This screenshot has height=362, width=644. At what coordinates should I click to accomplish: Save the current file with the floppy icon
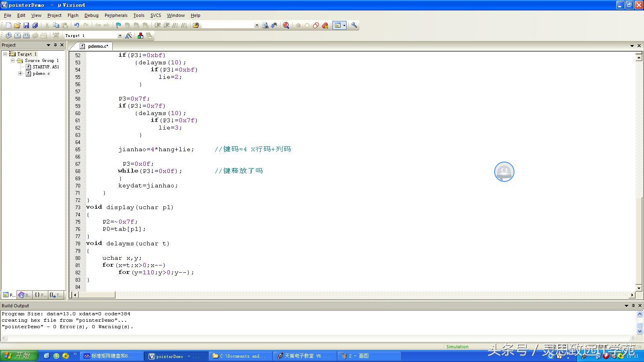tap(26, 25)
